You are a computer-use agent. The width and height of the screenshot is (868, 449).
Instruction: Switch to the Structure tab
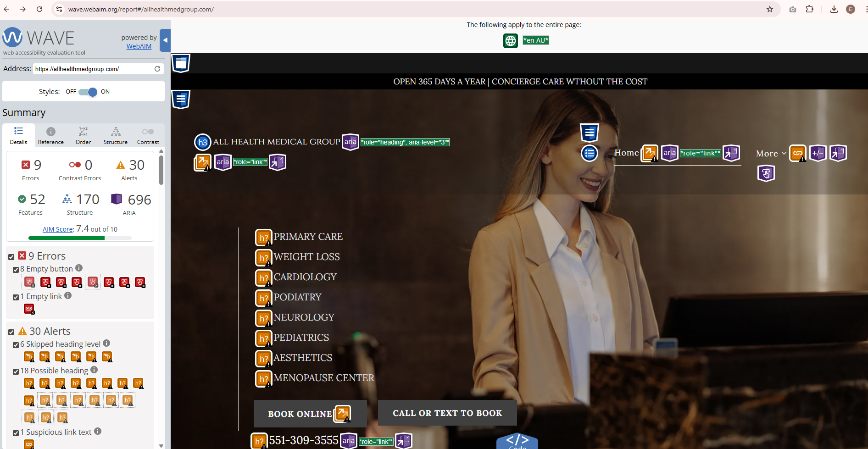(x=115, y=135)
